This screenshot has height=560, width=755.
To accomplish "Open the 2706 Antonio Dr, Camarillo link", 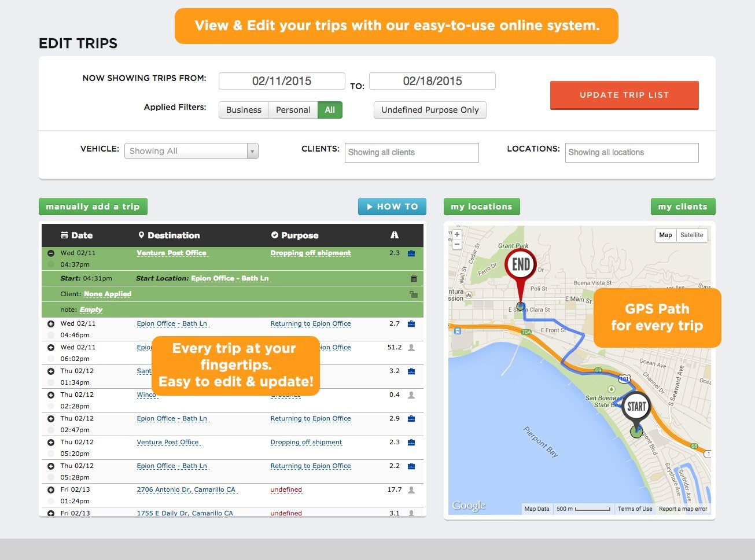I will [x=186, y=489].
